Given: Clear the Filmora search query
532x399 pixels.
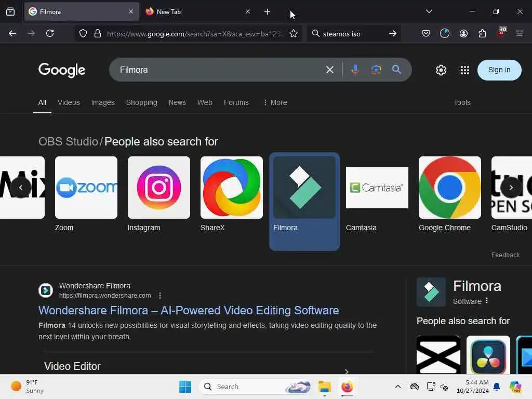Looking at the screenshot, I should pyautogui.click(x=330, y=70).
